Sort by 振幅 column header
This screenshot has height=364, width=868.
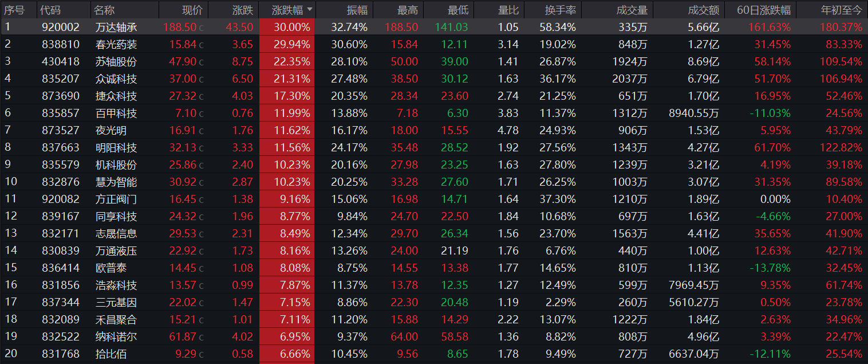357,10
